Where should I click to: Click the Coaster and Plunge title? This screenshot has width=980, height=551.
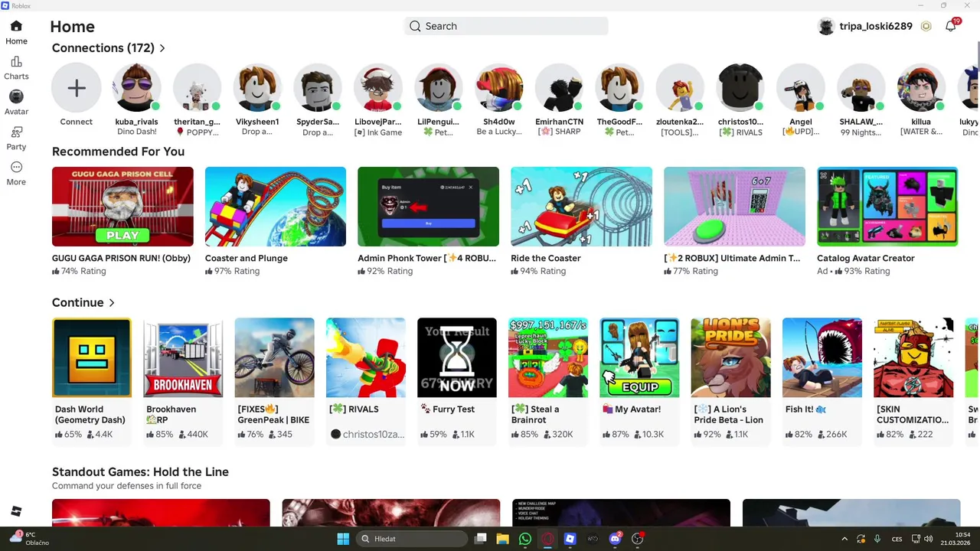[247, 258]
